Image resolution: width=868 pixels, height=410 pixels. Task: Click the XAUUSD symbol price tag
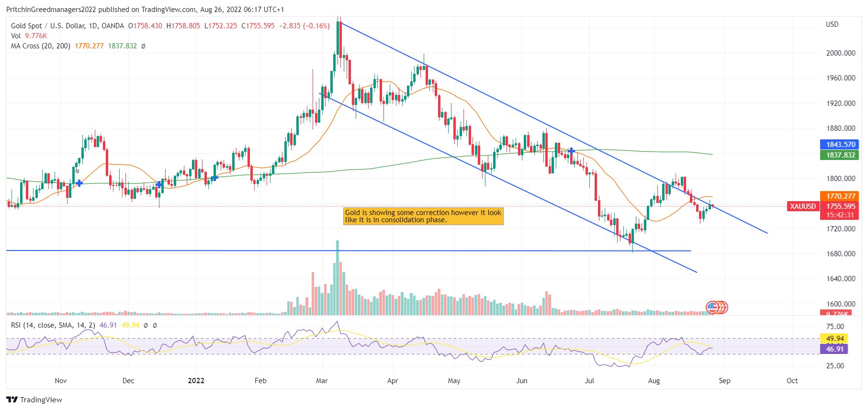coord(803,206)
